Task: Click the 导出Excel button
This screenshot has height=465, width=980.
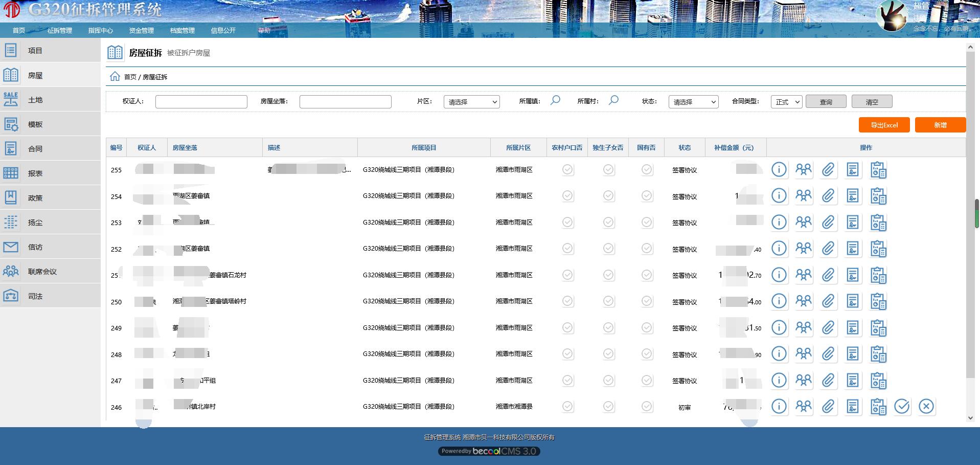Action: coord(884,125)
